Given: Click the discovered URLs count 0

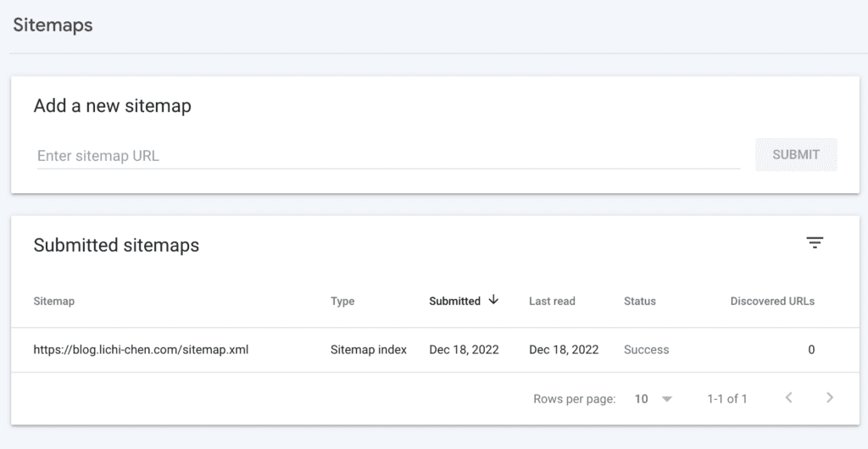Looking at the screenshot, I should pyautogui.click(x=811, y=350).
